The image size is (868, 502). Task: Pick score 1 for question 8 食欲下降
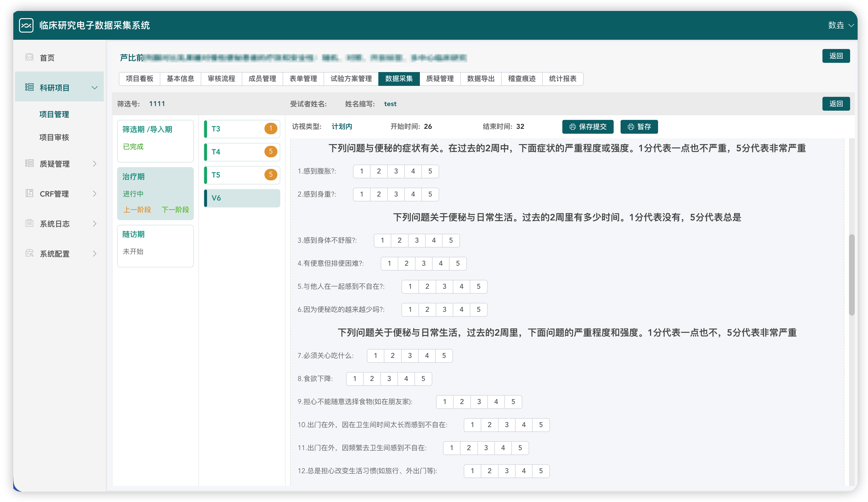tap(354, 379)
